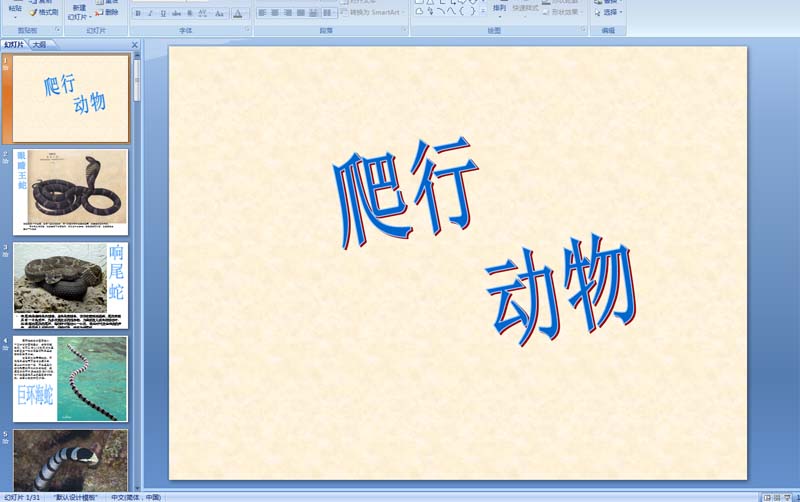
Task: Toggle strikethrough text formatting
Action: (x=177, y=14)
